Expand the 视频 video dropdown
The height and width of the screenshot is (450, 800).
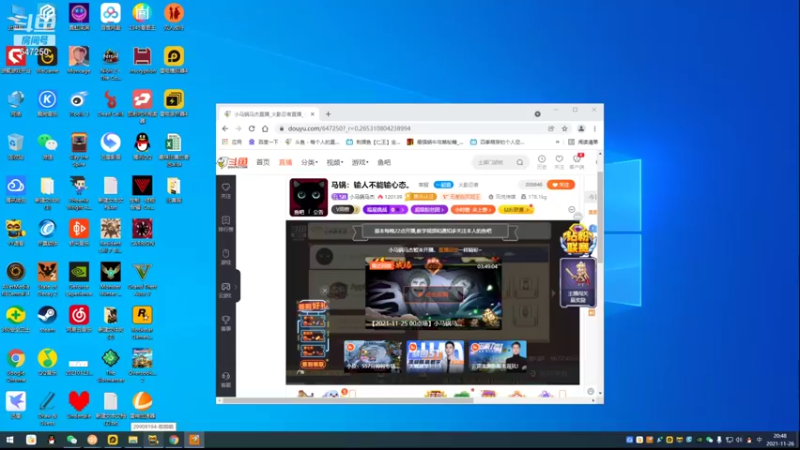pyautogui.click(x=335, y=163)
